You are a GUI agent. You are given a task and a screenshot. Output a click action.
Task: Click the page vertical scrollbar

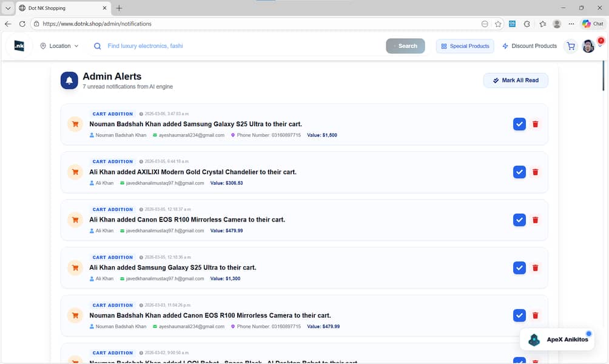tap(603, 75)
